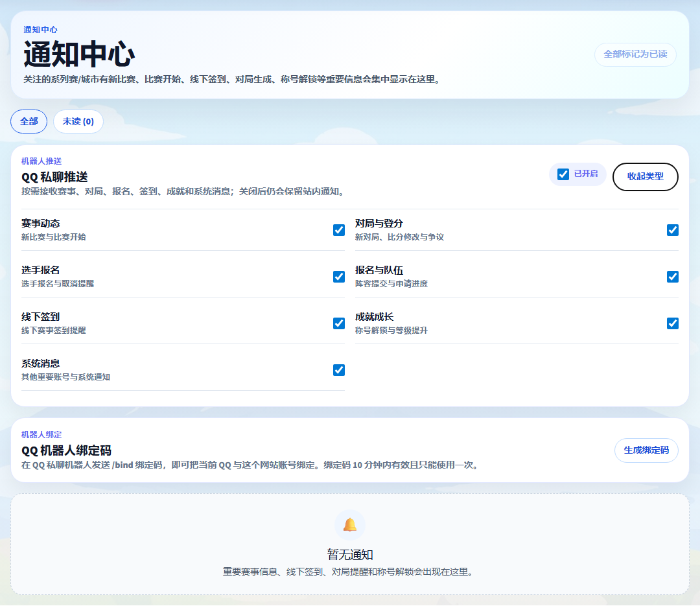
Task: Click the 线下赛事签到提醒 description
Action: [x=54, y=331]
